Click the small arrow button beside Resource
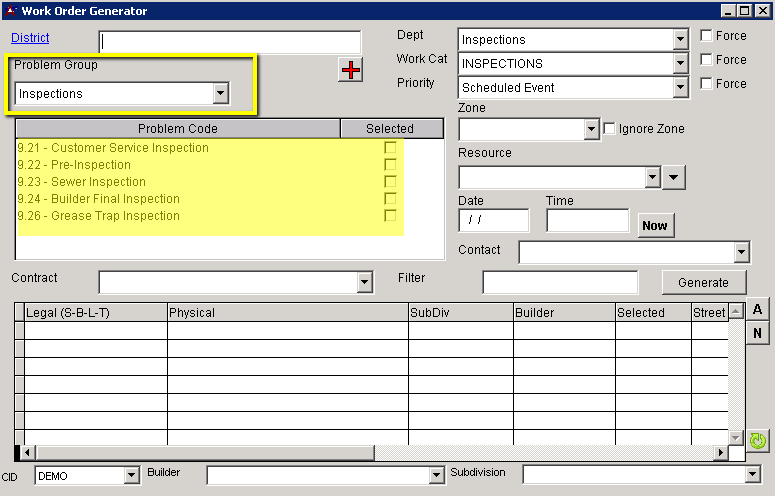 click(x=674, y=177)
